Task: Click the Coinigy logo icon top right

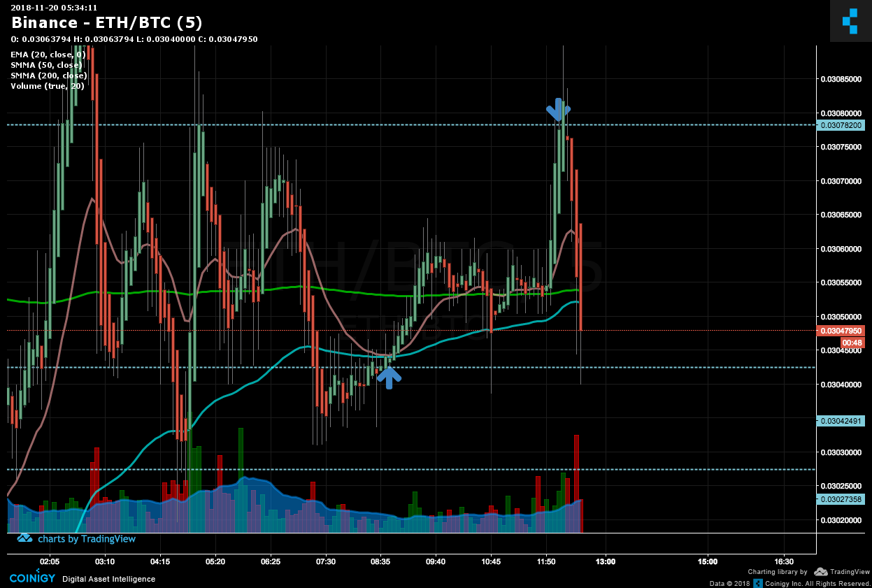Action: [850, 21]
